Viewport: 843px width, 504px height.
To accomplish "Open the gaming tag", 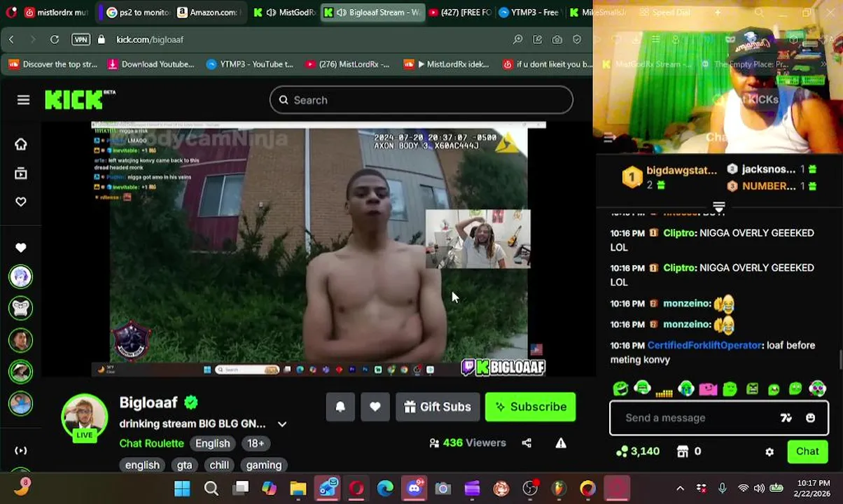I will pyautogui.click(x=264, y=465).
